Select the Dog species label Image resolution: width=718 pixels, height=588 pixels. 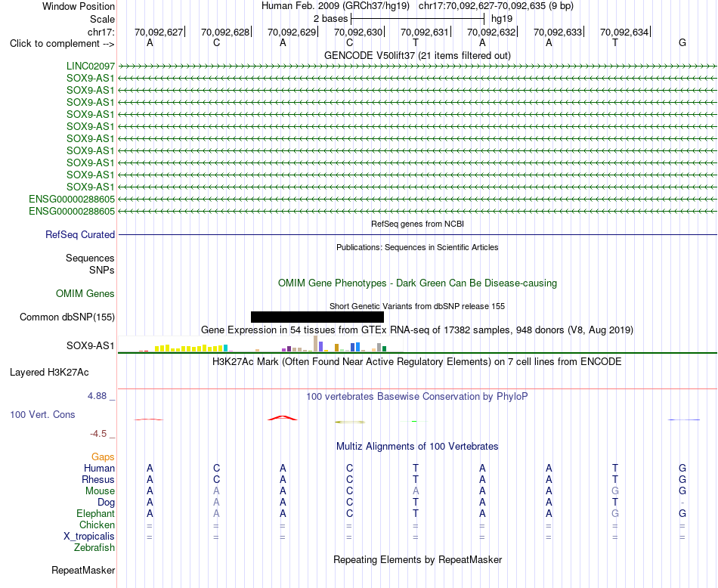tap(106, 503)
